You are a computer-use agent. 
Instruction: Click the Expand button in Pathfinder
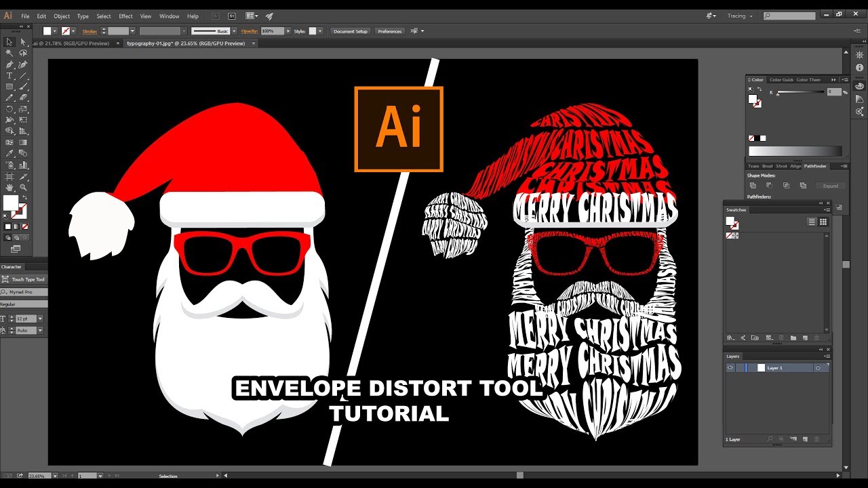coord(831,186)
